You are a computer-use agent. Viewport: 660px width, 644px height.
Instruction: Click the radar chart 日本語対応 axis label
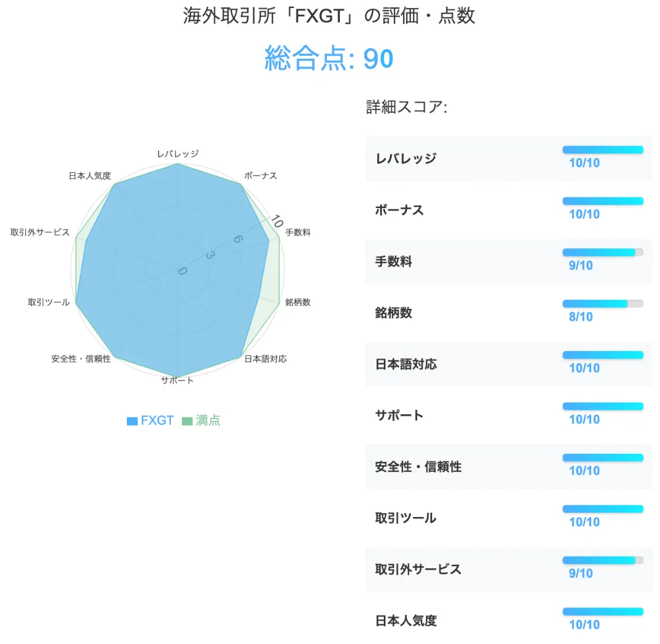coord(266,359)
